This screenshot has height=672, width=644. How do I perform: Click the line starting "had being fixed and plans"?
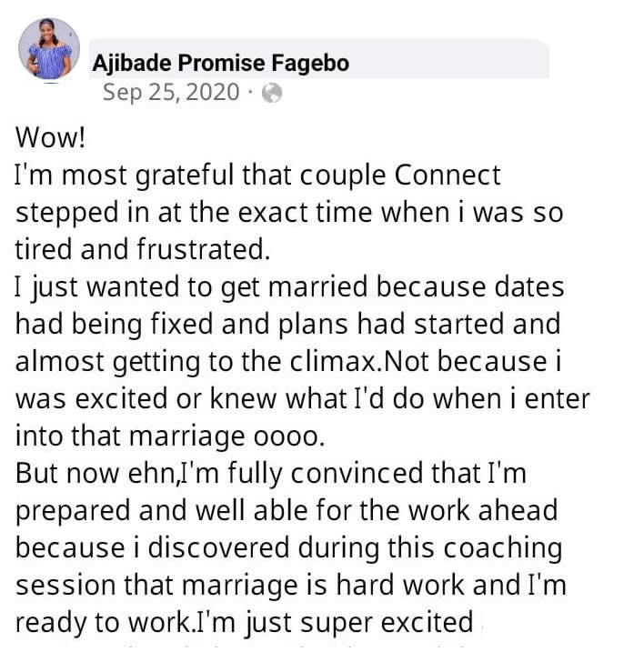(x=287, y=325)
